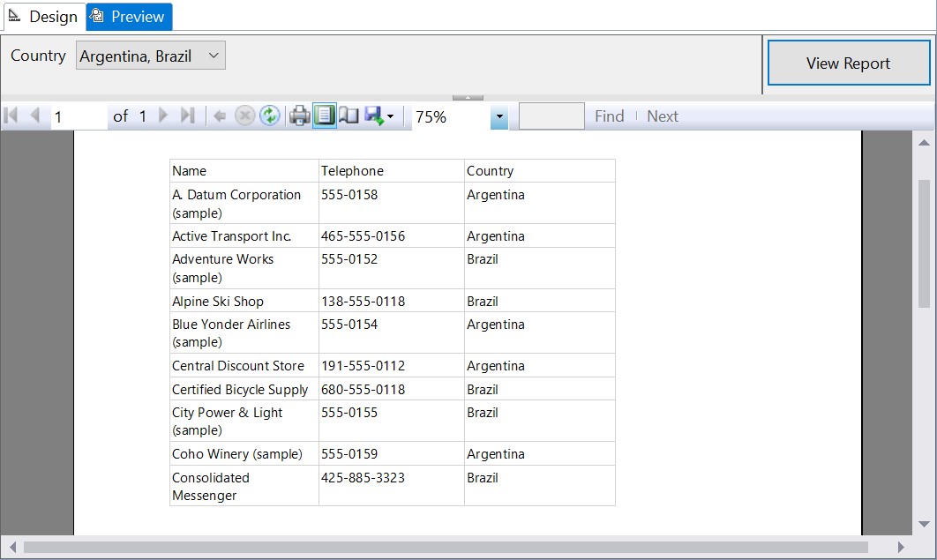Click Brazil in Alpine Ski Shop row
The width and height of the screenshot is (937, 560).
[x=483, y=301]
